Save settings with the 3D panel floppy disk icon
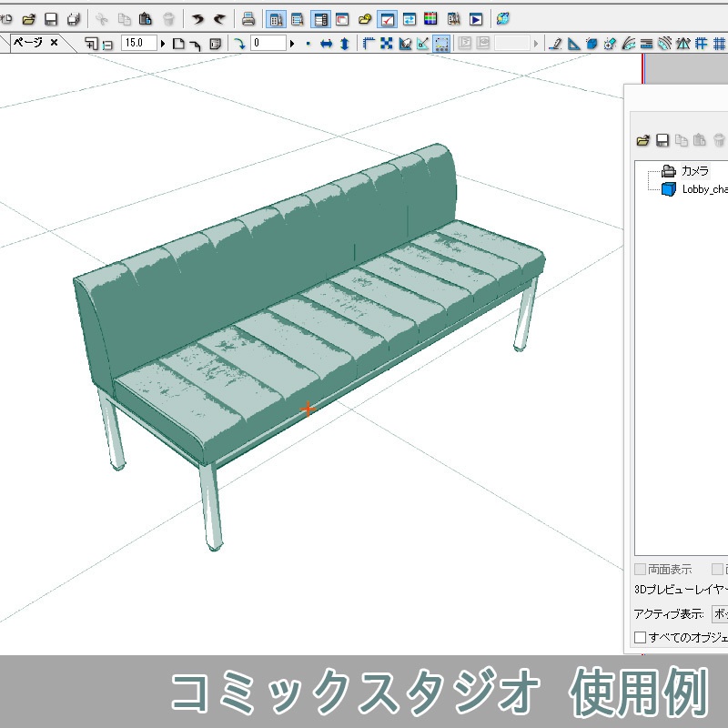Screen dimensions: 728x728 (662, 140)
